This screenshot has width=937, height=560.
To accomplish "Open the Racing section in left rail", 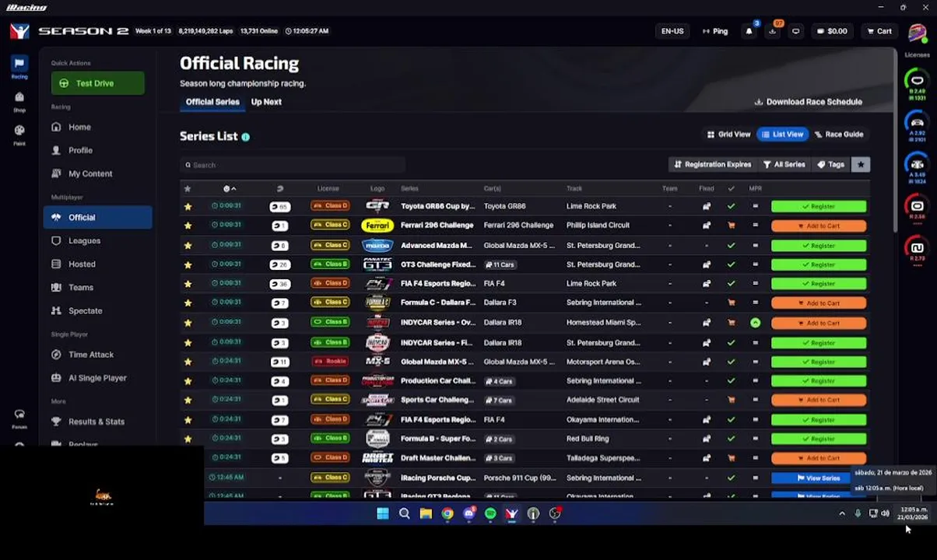I will (19, 67).
